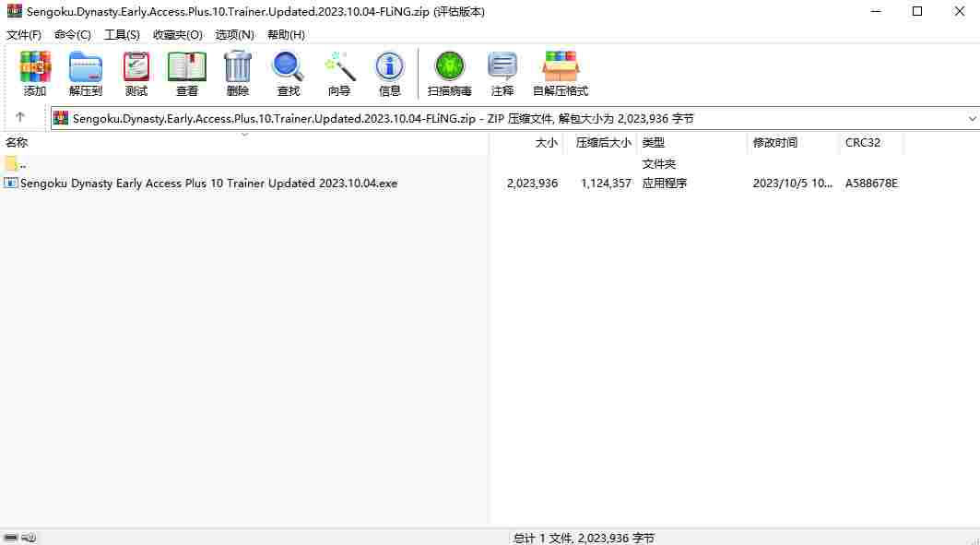The image size is (980, 545).
Task: Click the 应用程序 type cell
Action: [x=665, y=184]
